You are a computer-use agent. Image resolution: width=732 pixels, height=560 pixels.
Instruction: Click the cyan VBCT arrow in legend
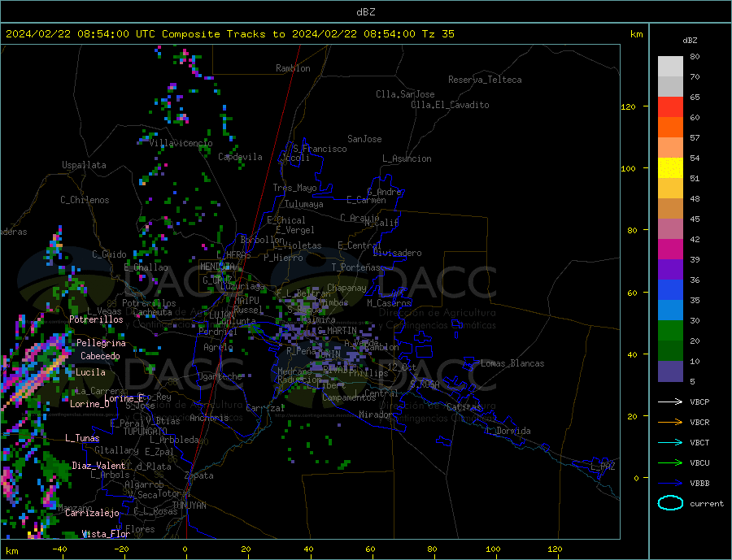pyautogui.click(x=670, y=442)
